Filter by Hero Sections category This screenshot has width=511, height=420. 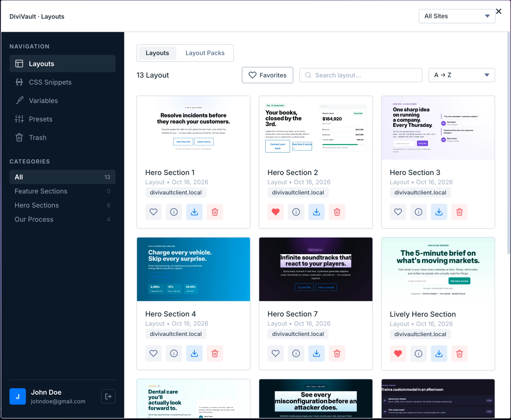point(62,205)
